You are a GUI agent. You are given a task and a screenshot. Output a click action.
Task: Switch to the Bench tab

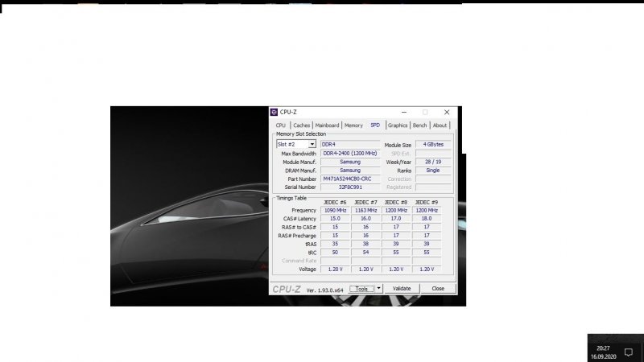coord(419,125)
